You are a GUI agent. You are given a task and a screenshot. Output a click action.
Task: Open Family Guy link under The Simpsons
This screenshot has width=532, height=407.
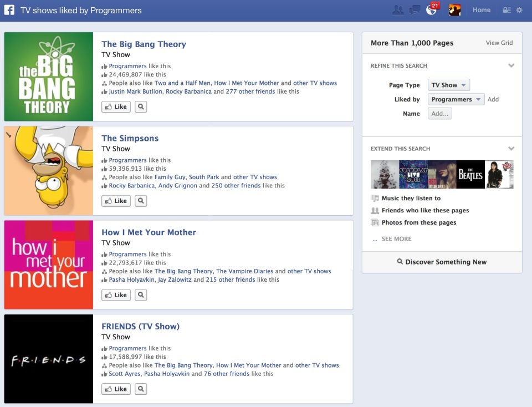click(x=170, y=177)
